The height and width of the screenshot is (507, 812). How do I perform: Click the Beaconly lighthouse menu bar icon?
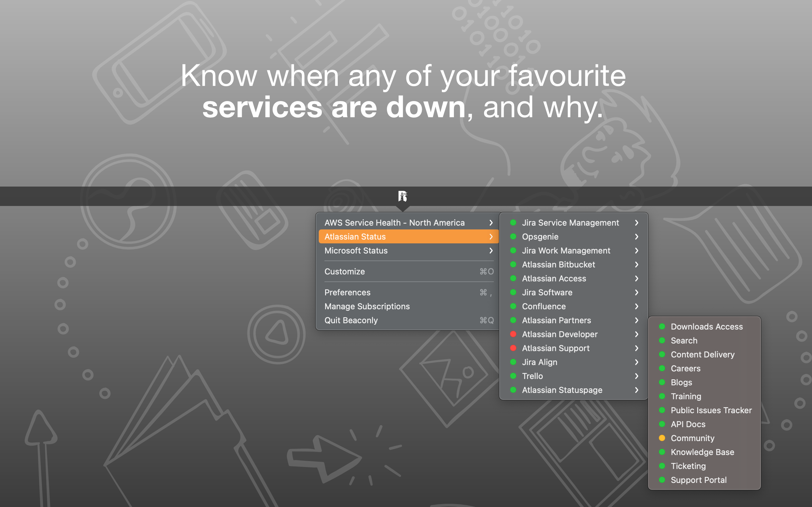(403, 196)
